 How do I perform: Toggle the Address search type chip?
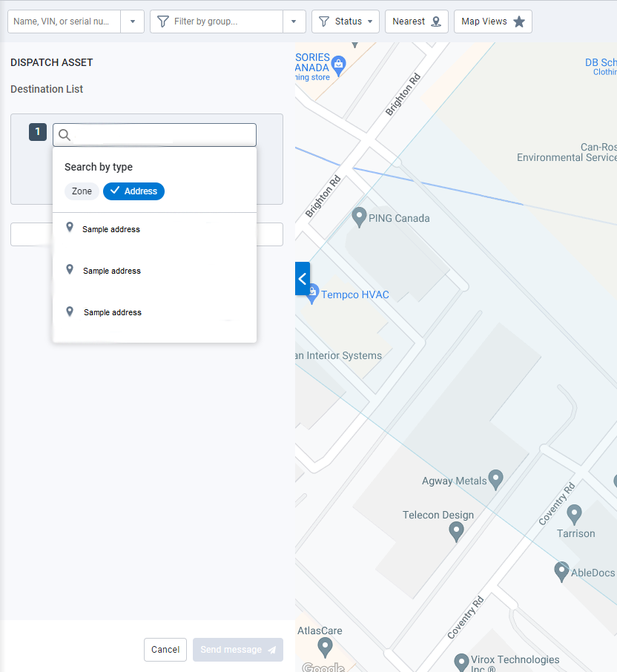[x=133, y=191]
